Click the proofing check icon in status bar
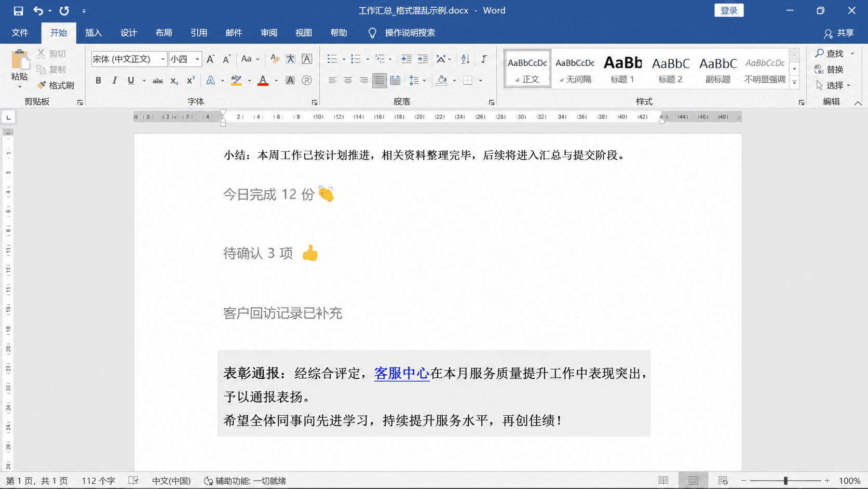 (133, 481)
